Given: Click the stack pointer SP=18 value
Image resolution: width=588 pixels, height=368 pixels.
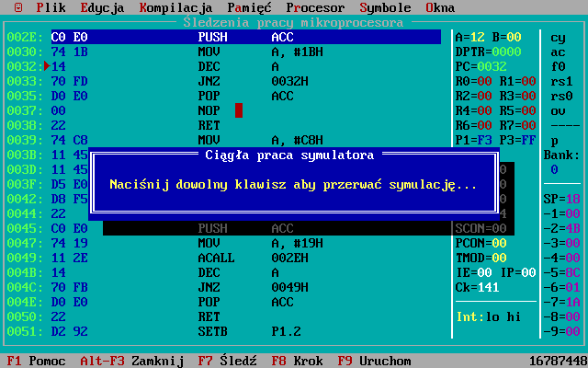Looking at the screenshot, I should (561, 199).
